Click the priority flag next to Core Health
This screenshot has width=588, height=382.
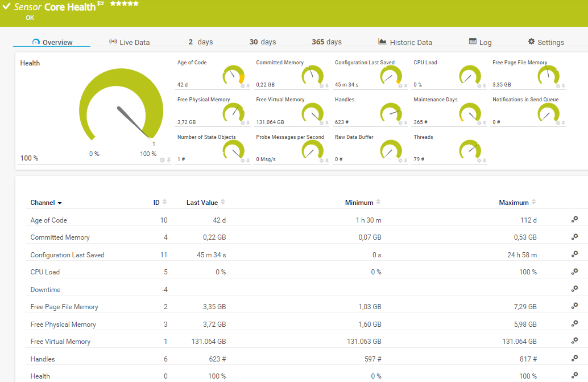101,3
